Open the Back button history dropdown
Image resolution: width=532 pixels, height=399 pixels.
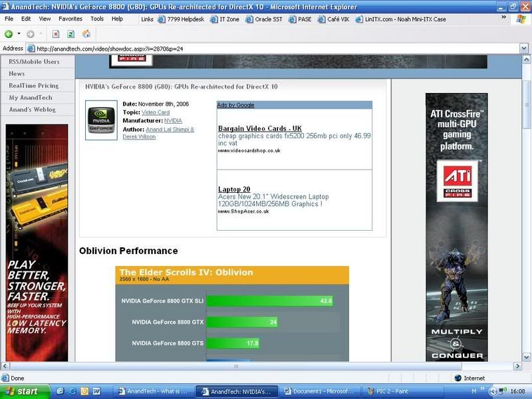tap(19, 34)
